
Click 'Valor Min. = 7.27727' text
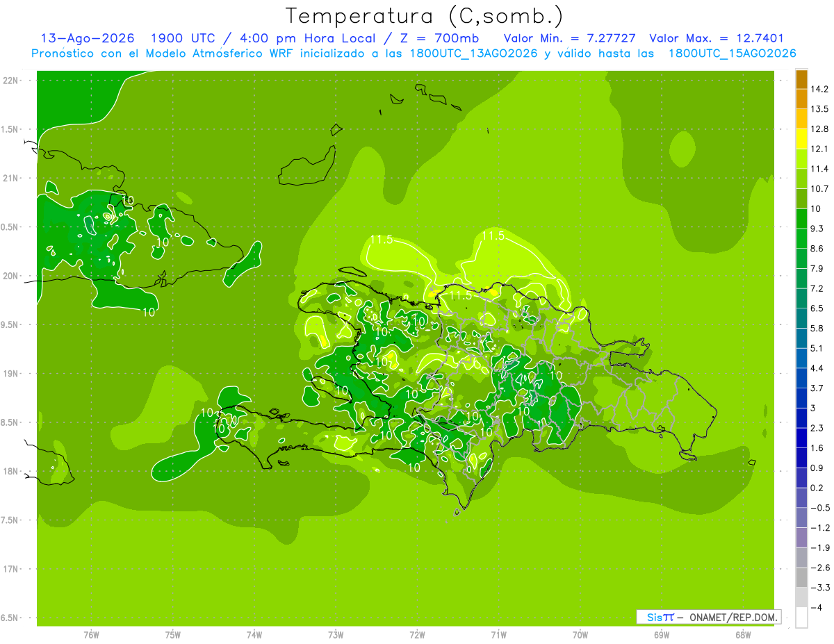(571, 38)
